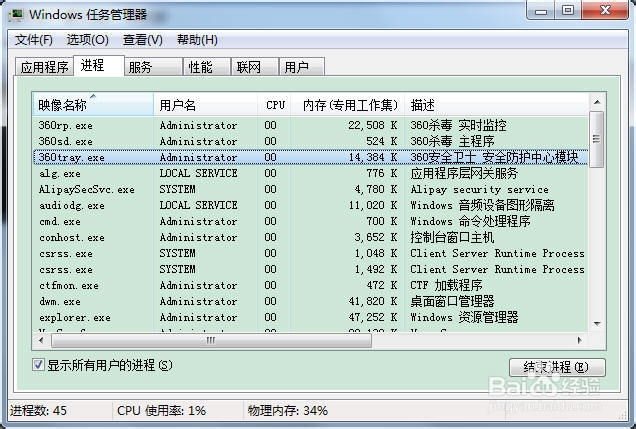636x429 pixels.
Task: Select the alg.exe process row
Action: pos(311,173)
